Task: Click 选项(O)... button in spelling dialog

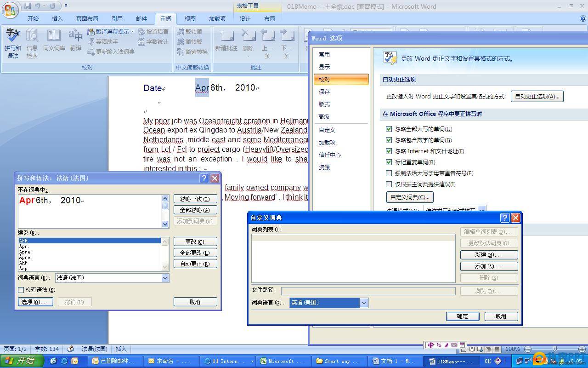Action: 35,302
